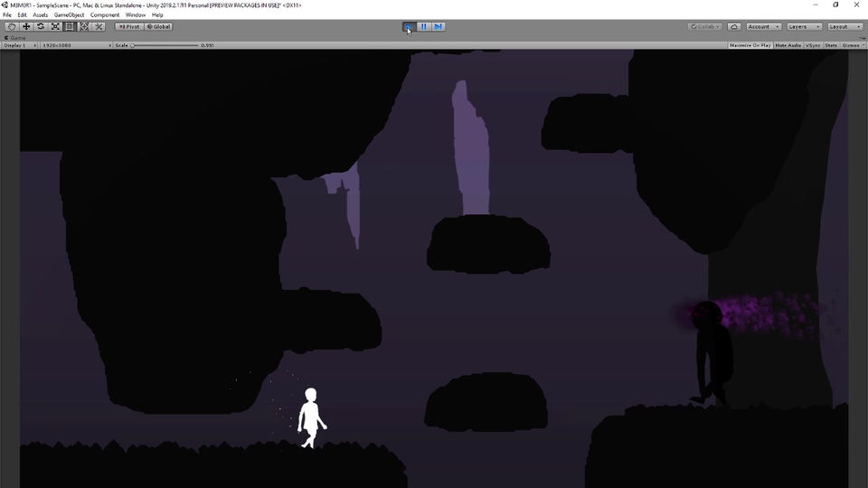Open the Help menu
The width and height of the screenshot is (868, 488).
pos(157,15)
